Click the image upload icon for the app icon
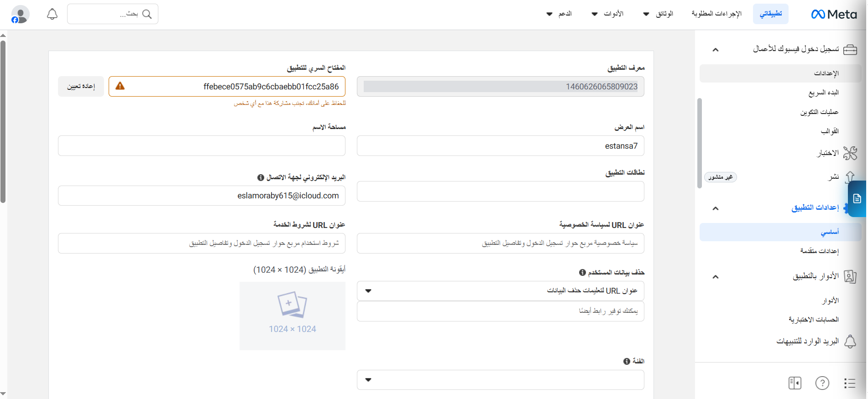The width and height of the screenshot is (868, 399). point(292,305)
